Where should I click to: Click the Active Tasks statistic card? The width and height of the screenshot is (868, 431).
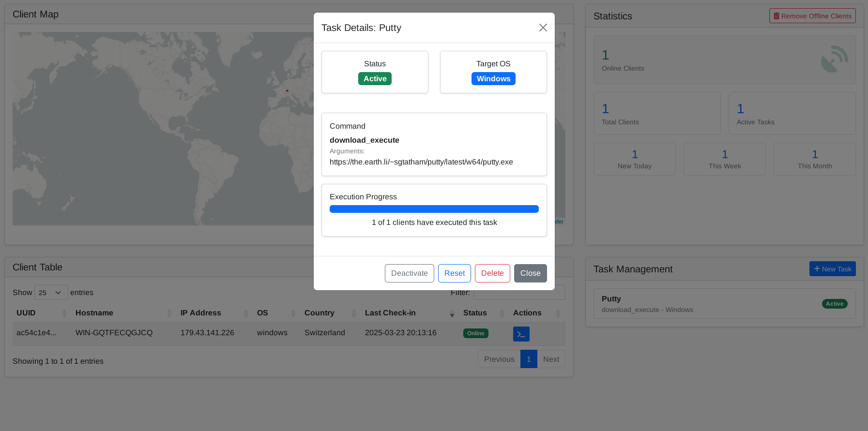792,114
